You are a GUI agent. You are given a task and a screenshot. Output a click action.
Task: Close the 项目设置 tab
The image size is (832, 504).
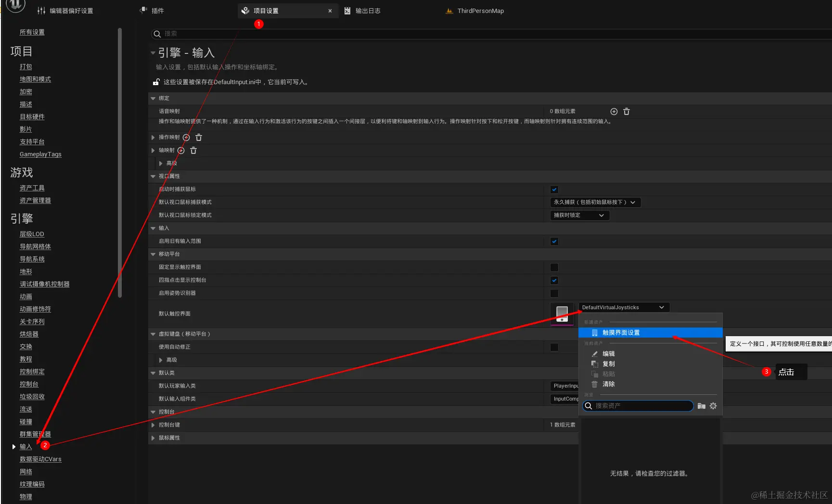coord(330,11)
